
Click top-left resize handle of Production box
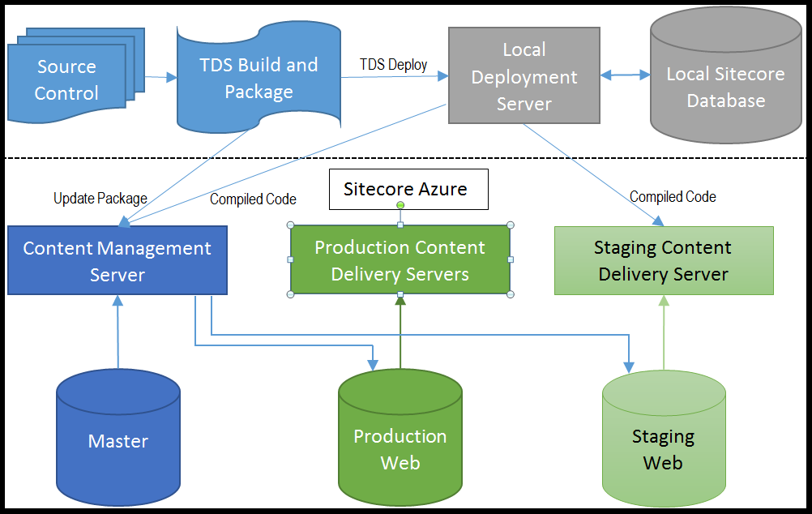291,225
